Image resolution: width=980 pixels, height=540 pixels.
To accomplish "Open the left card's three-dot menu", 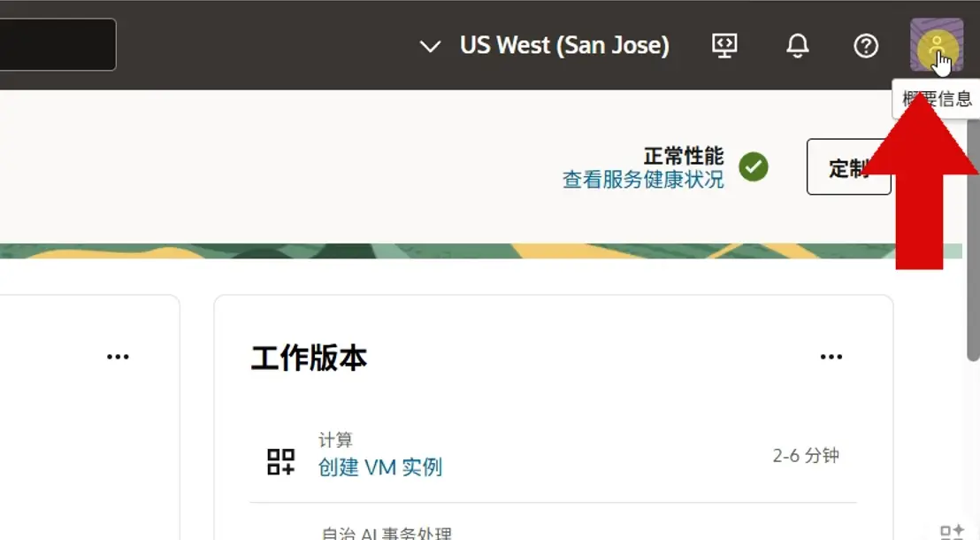I will (118, 357).
